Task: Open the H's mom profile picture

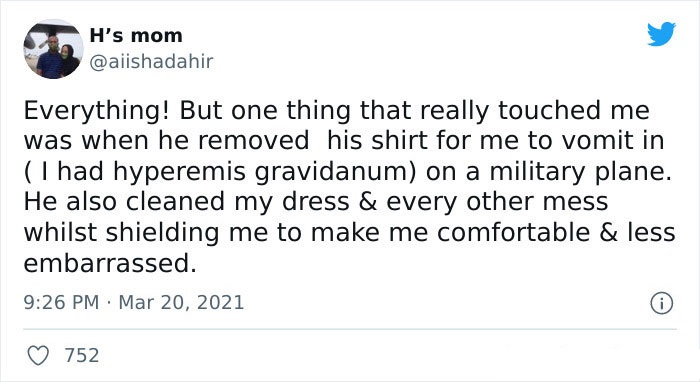Action: (x=53, y=49)
